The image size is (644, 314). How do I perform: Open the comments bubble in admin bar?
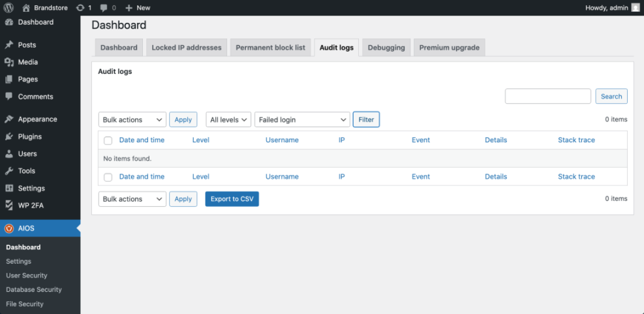click(x=104, y=8)
